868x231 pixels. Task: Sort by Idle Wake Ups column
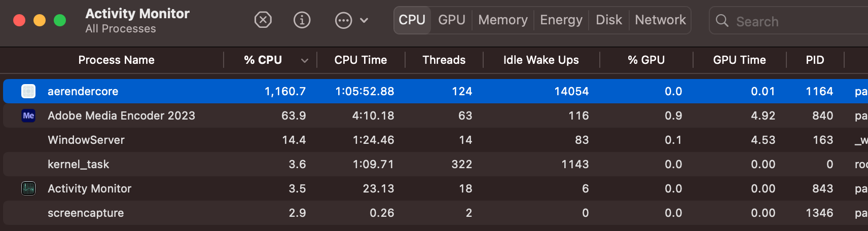coord(540,60)
